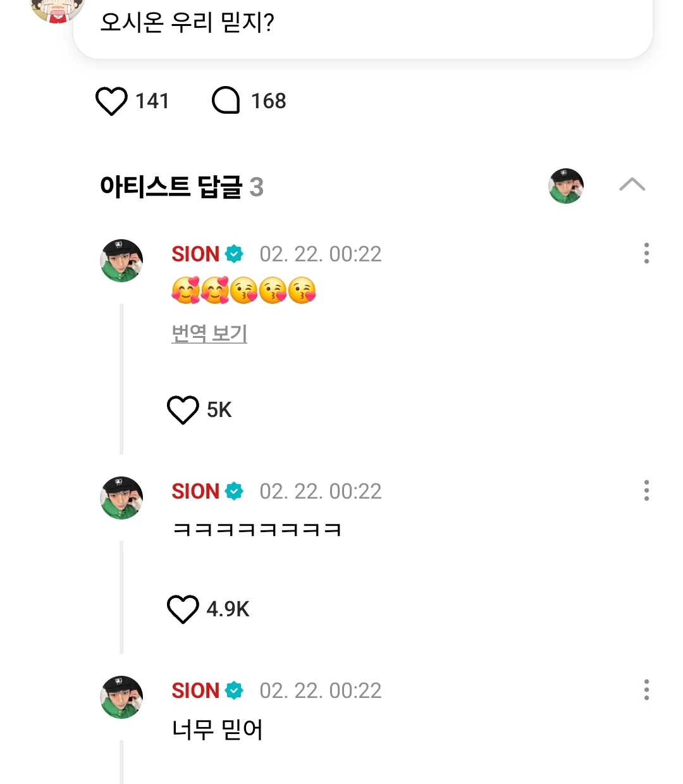Open the post author's cartoon avatar
Screen dimensions: 683x784
point(57,9)
